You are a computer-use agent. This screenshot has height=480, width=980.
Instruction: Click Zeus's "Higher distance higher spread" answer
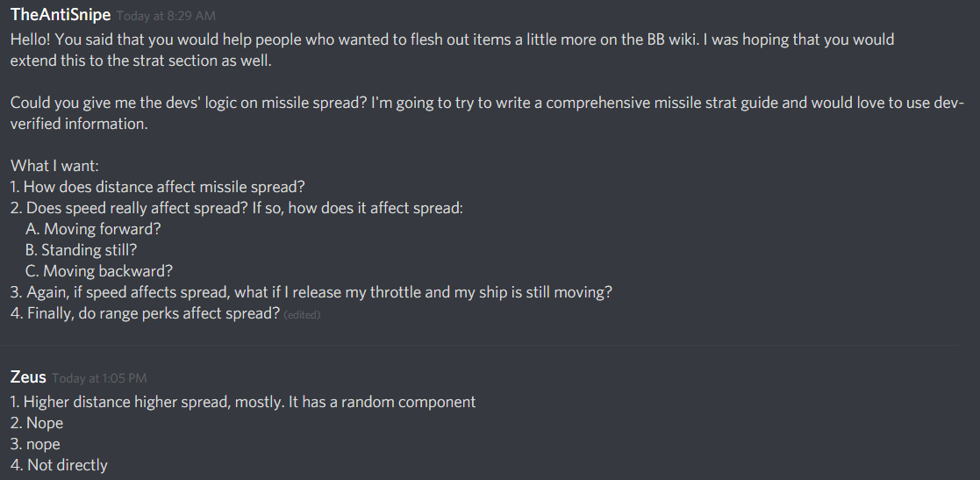point(243,402)
